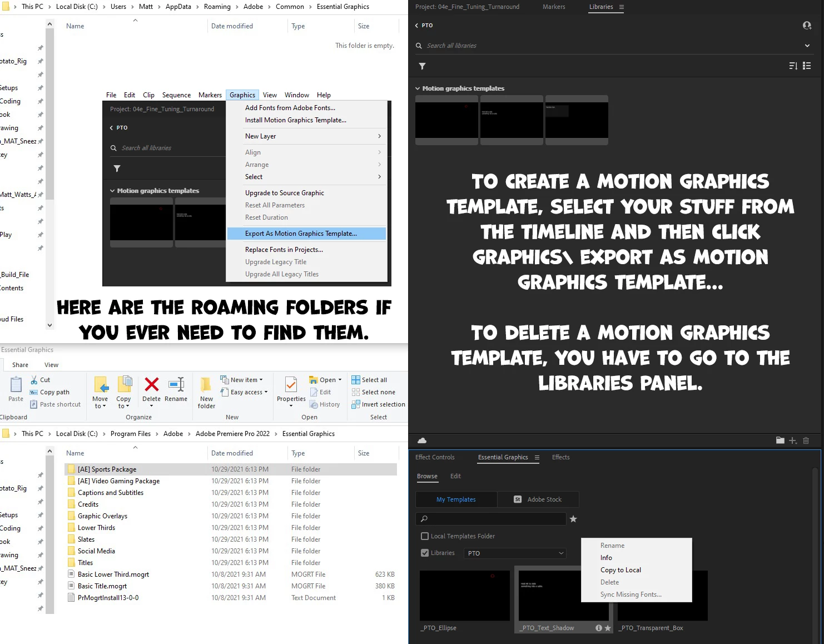The width and height of the screenshot is (824, 644).
Task: Choose Export As Motion Graphics Template
Action: pyautogui.click(x=306, y=234)
